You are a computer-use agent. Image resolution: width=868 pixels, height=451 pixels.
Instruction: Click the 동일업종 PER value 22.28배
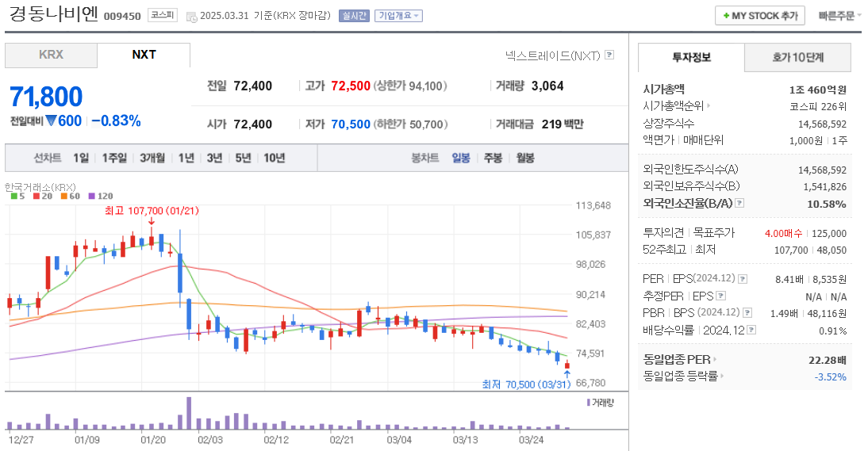pyautogui.click(x=828, y=361)
